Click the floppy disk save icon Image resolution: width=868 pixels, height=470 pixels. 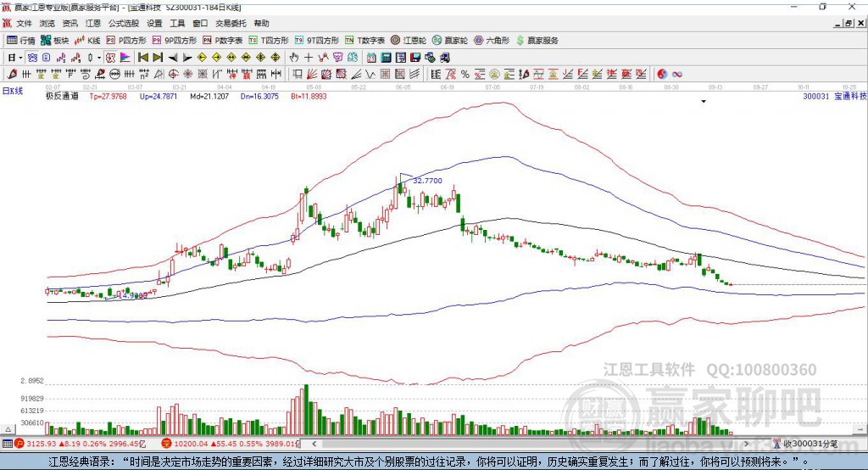point(415,58)
